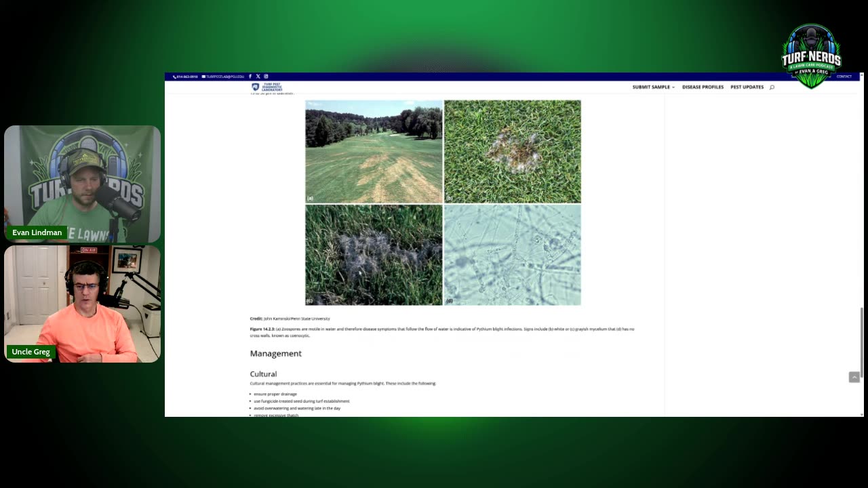Click the phone number in top bar
868x488 pixels.
[x=185, y=77]
